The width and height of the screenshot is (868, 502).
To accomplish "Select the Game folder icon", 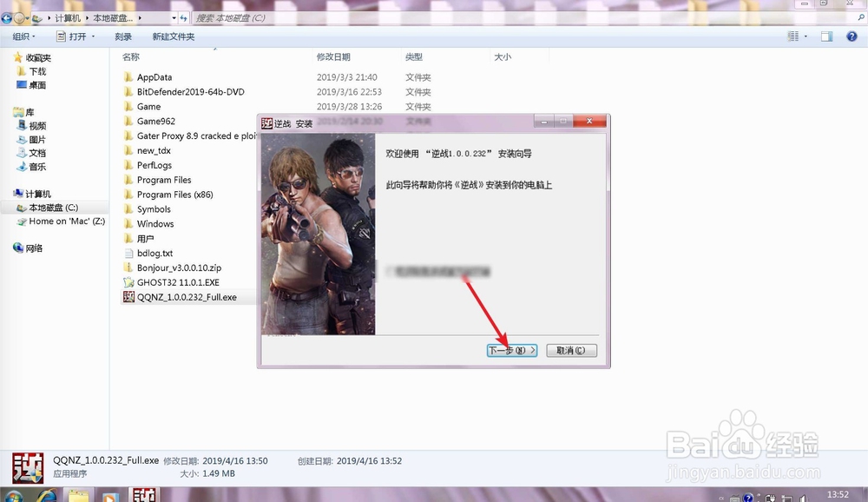I will click(x=128, y=106).
